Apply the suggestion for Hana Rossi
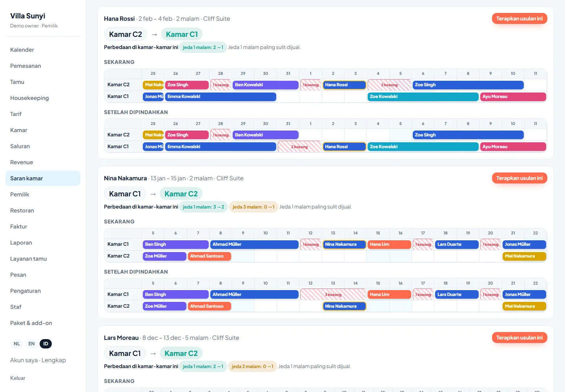Viewport: 565px width, 392px height. [x=519, y=18]
